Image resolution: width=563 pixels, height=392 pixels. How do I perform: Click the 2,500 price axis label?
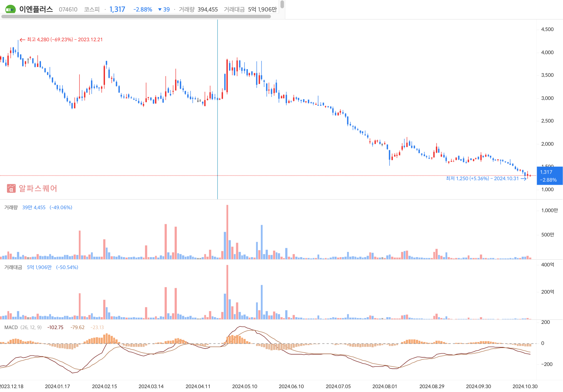(x=547, y=121)
